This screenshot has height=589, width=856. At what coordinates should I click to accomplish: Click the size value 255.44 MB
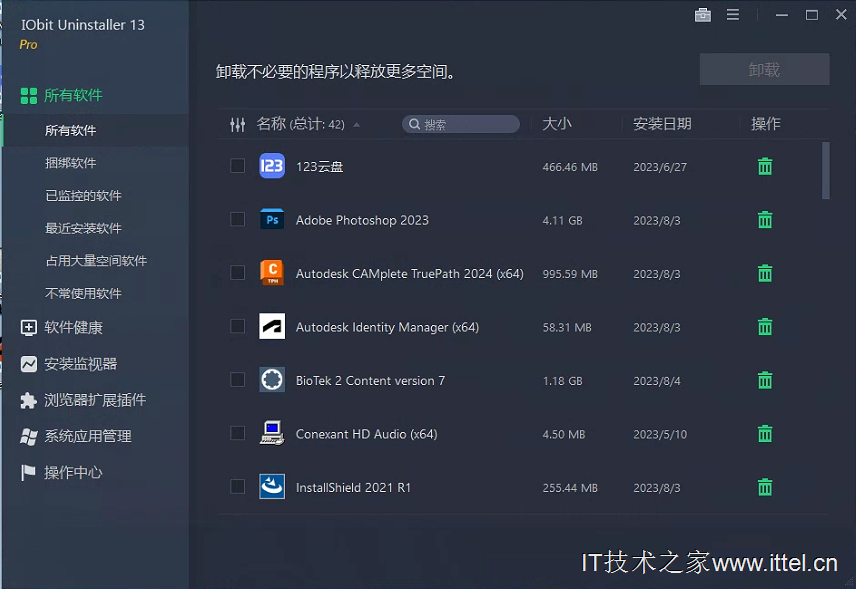(x=570, y=488)
